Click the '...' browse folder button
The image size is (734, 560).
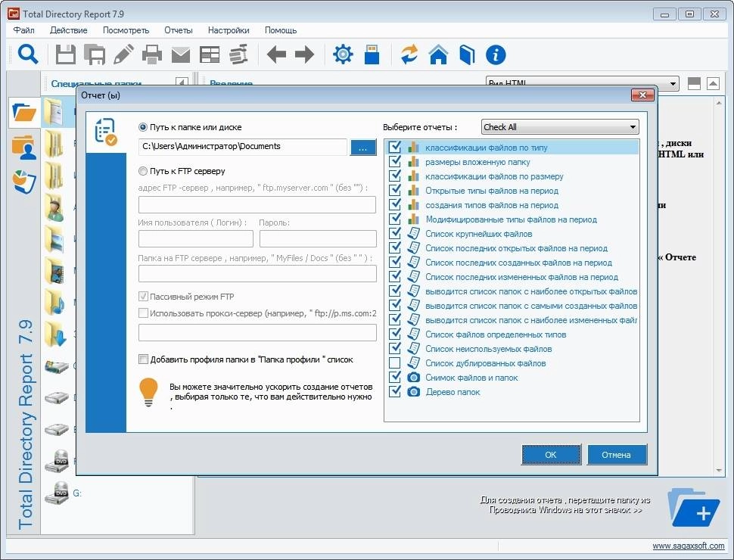click(x=362, y=147)
